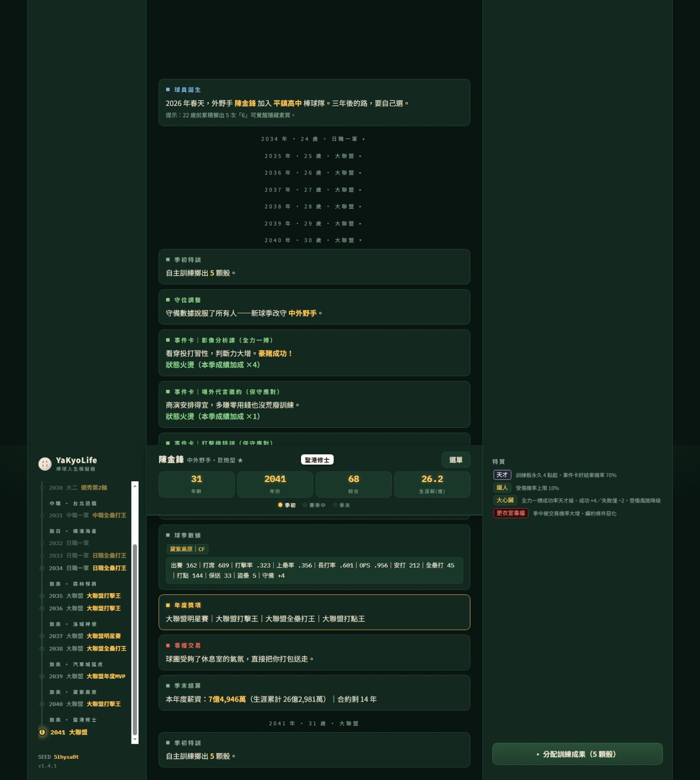Click 狀態火燙 (本季成績加成 ×4) text
Image resolution: width=700 pixels, height=780 pixels.
point(213,365)
